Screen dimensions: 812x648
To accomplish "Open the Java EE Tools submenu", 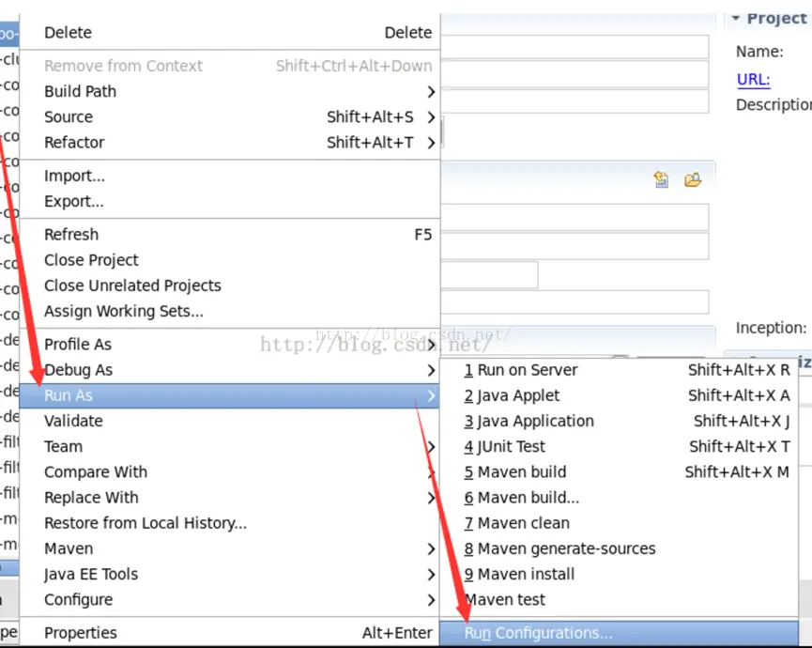I will coord(230,574).
